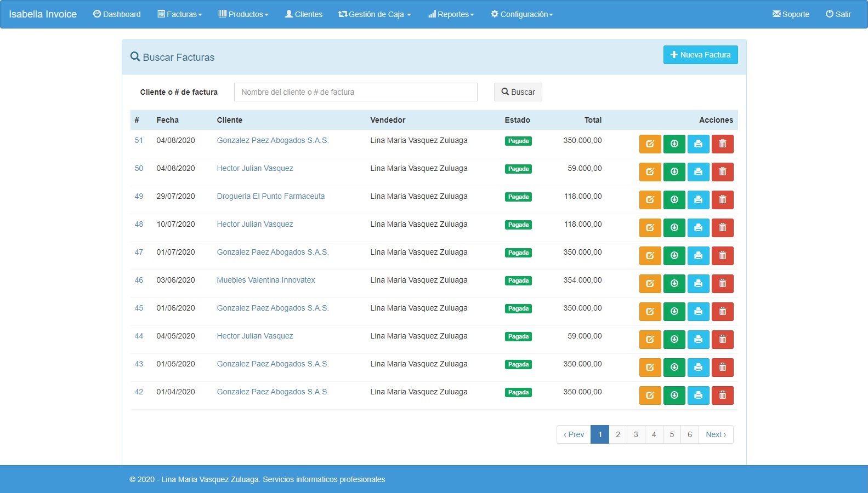Open the Clientes page from navbar

coord(304,14)
